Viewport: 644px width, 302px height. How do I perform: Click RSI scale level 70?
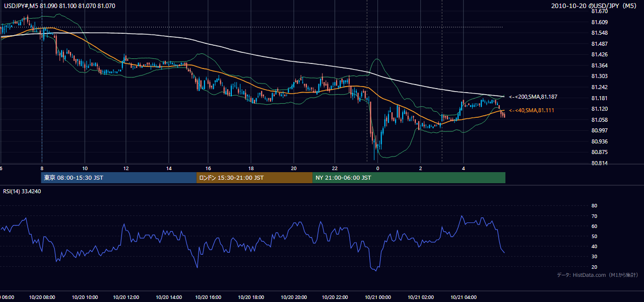pyautogui.click(x=594, y=216)
